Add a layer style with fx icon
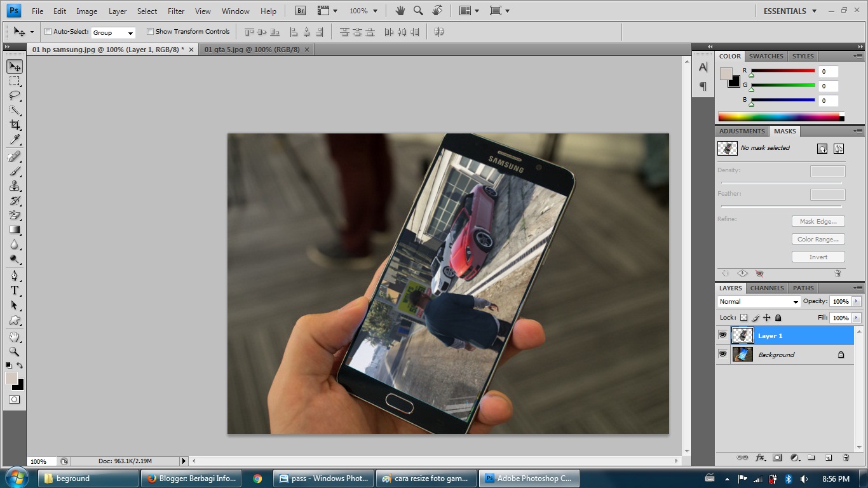The height and width of the screenshot is (488, 868). [760, 457]
